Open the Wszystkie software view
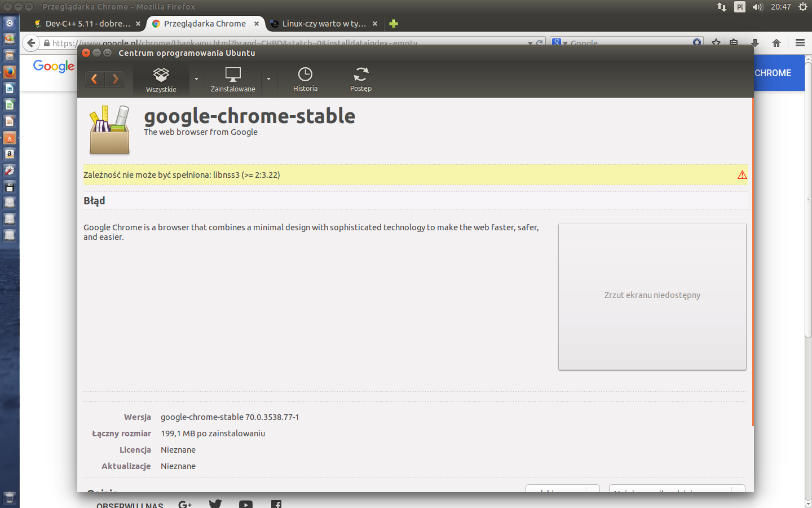812x508 pixels. click(161, 80)
